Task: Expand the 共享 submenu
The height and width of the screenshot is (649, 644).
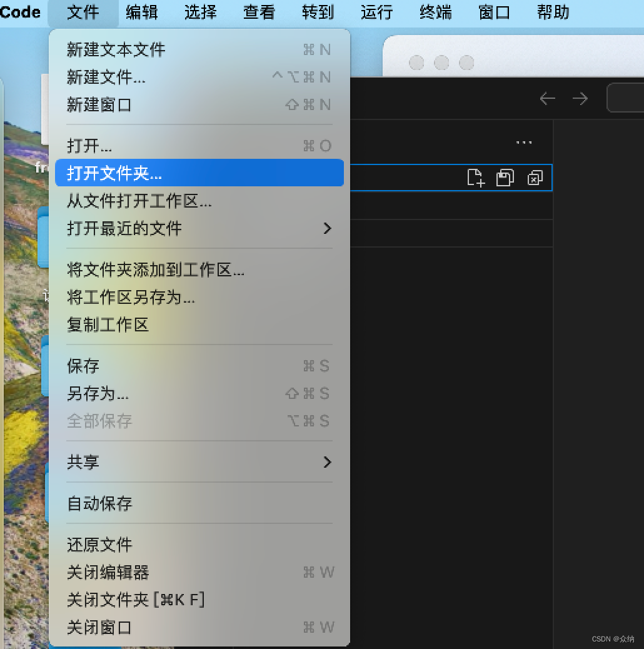Action: 83,462
